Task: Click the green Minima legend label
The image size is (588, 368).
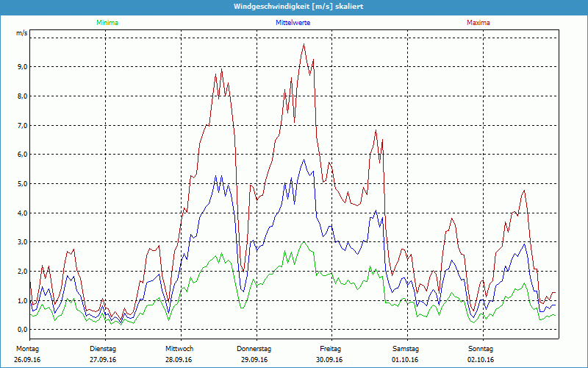Action: point(107,23)
